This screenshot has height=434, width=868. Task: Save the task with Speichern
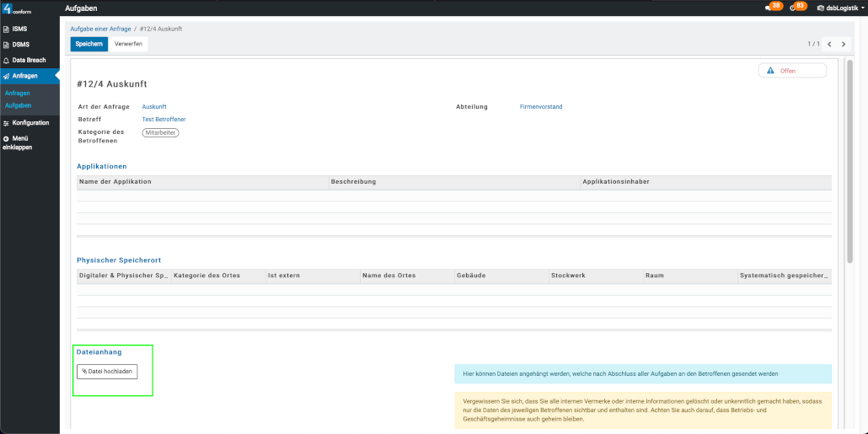click(x=88, y=44)
